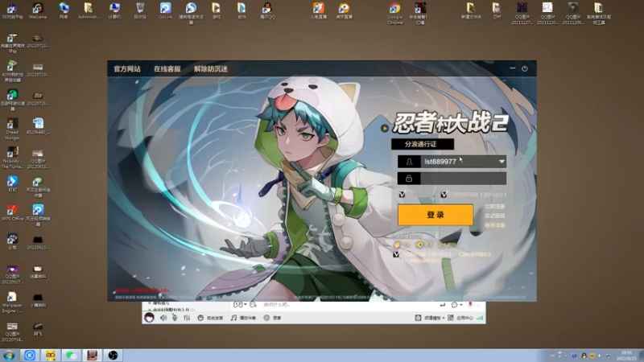644x362 pixels.
Task: Open the 腾讯QQ penguin desktop icon
Action: click(x=267, y=10)
